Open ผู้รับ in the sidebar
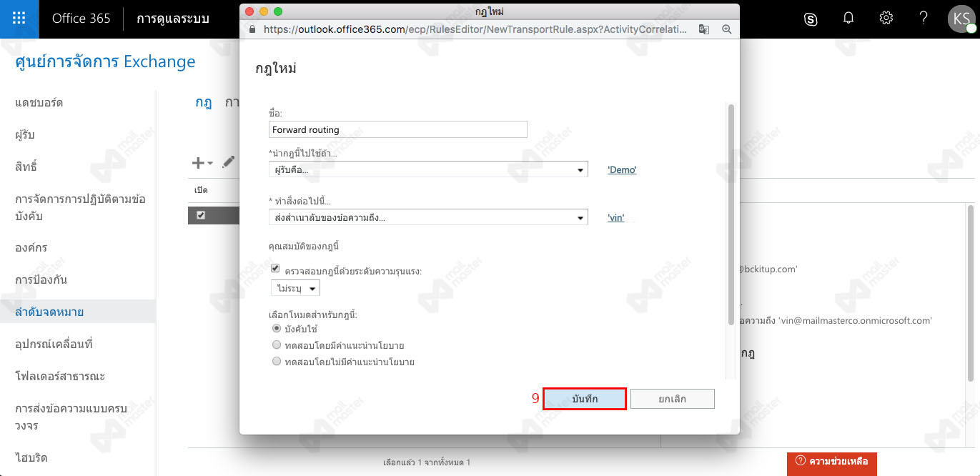Screen dimensions: 980x476 (25, 134)
